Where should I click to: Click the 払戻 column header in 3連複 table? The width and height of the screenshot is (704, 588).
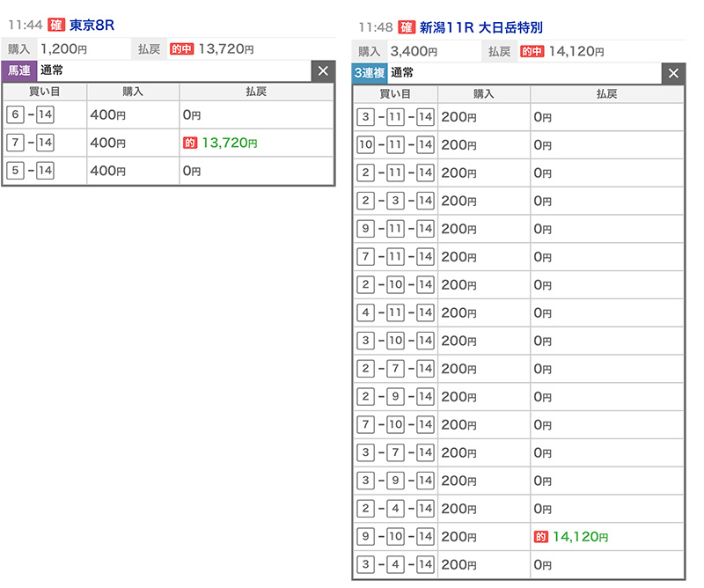(606, 93)
